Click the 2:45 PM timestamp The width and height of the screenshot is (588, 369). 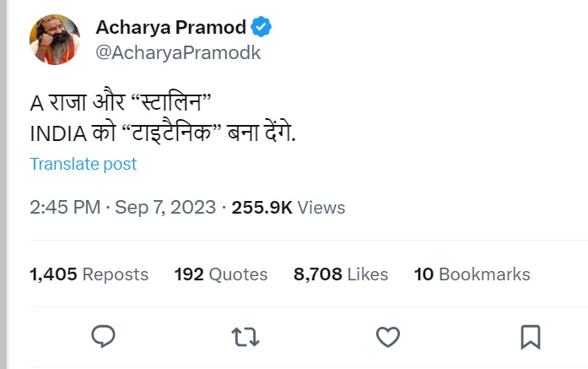(64, 207)
